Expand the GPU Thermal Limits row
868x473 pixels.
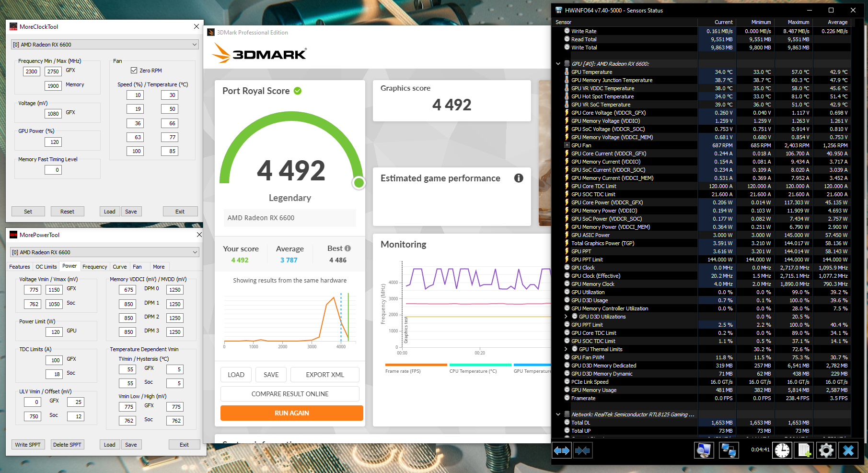click(x=566, y=349)
